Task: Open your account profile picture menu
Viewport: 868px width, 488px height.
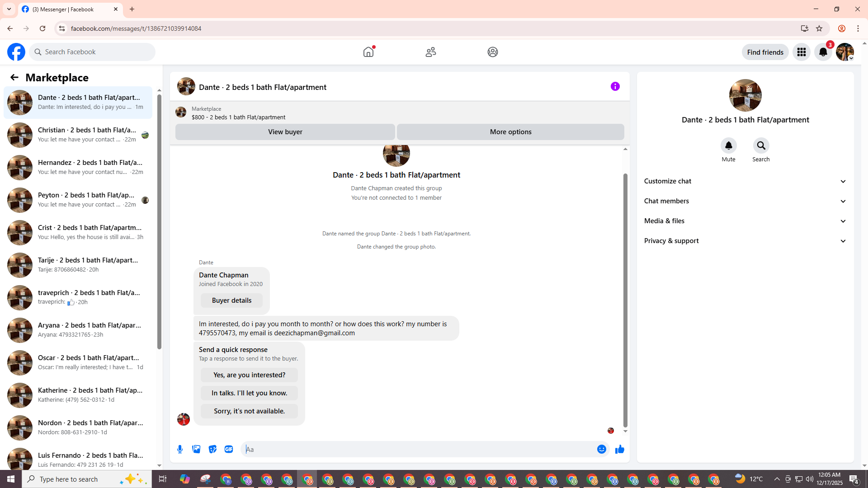Action: click(845, 52)
